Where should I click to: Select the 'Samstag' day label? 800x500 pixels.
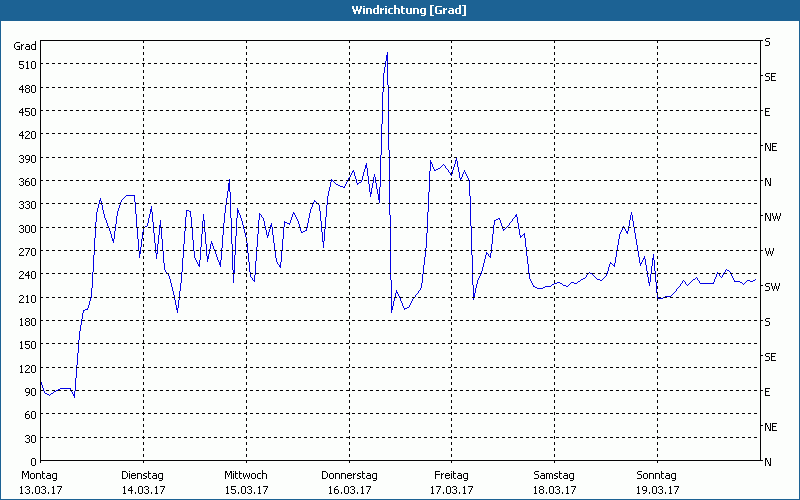pos(554,476)
